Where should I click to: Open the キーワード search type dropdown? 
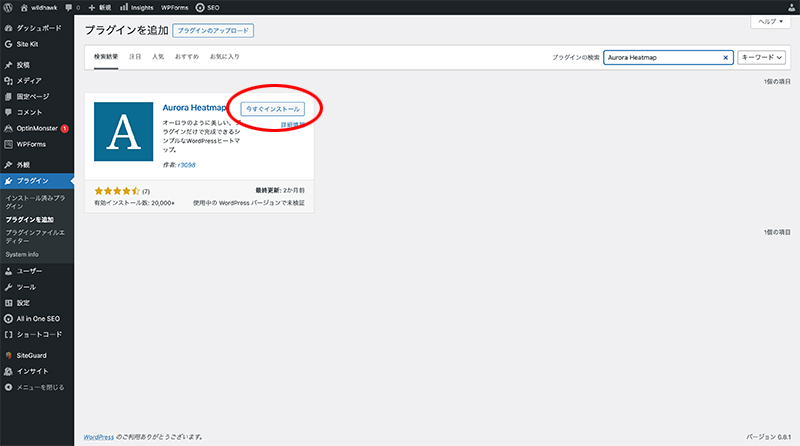coord(762,58)
